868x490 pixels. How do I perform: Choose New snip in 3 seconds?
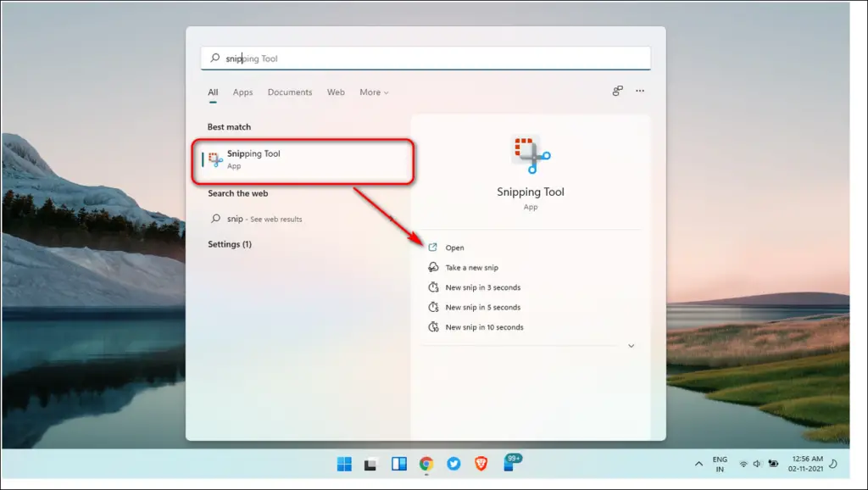point(482,287)
